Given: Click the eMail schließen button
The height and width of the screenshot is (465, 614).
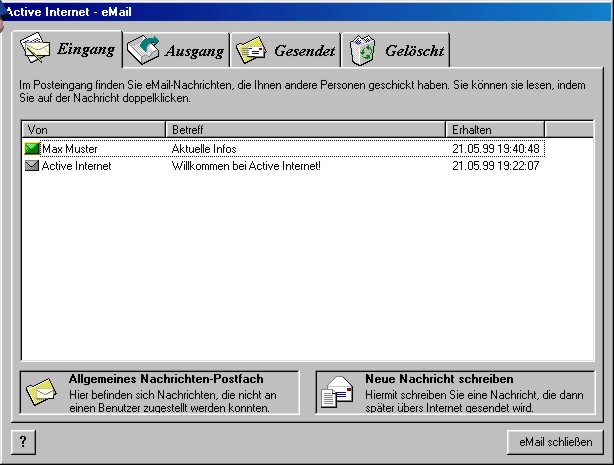Looking at the screenshot, I should click(555, 442).
